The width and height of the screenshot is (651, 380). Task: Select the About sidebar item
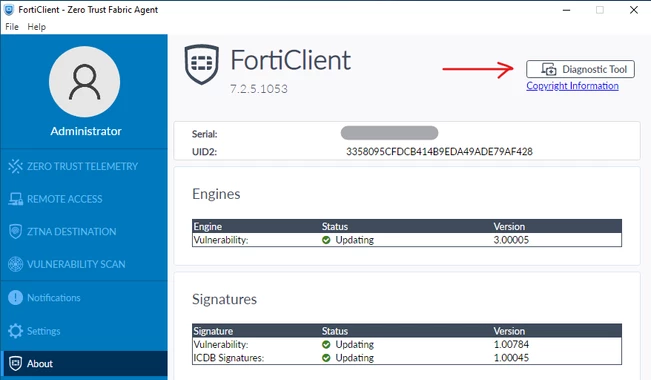pyautogui.click(x=84, y=364)
